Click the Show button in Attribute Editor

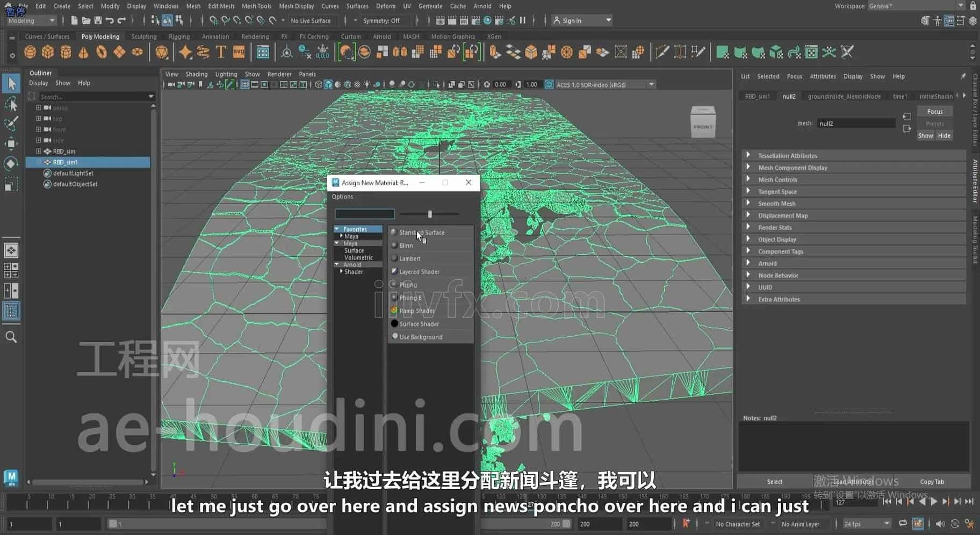[925, 135]
